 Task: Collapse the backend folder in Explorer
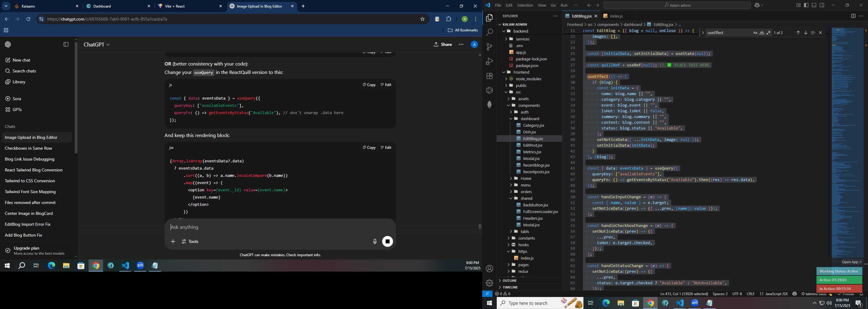[503, 31]
